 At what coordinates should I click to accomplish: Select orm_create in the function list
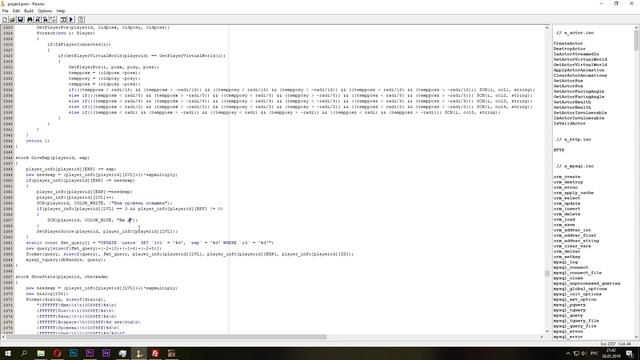(x=567, y=177)
